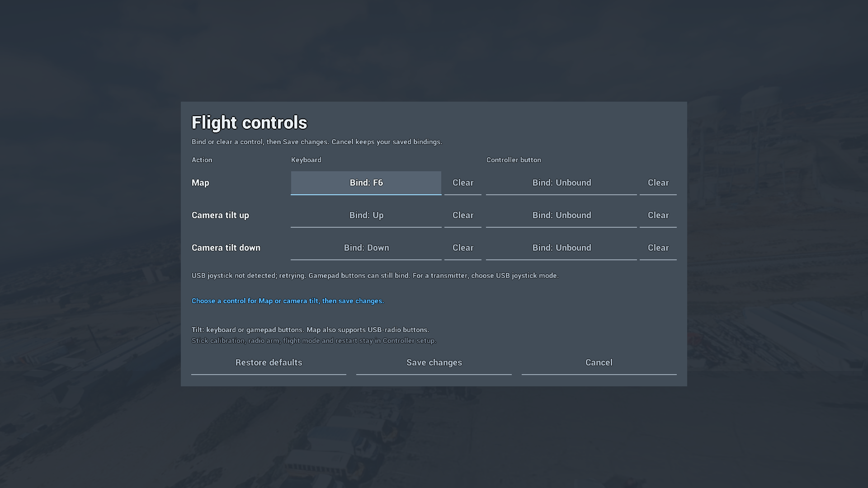Select the 'Map' action label

[x=200, y=183]
